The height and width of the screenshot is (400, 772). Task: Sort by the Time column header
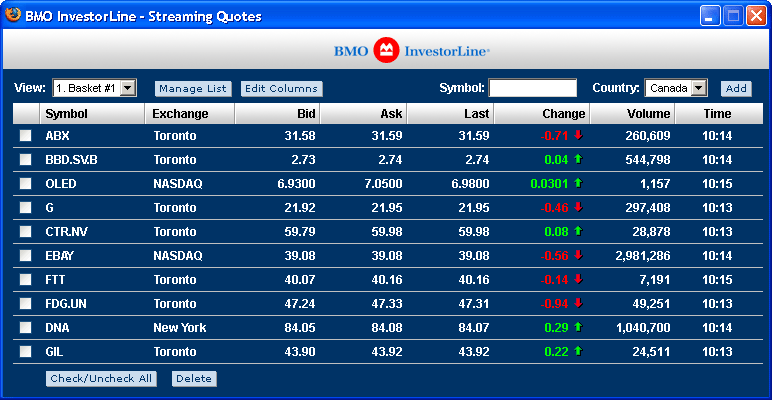point(717,114)
